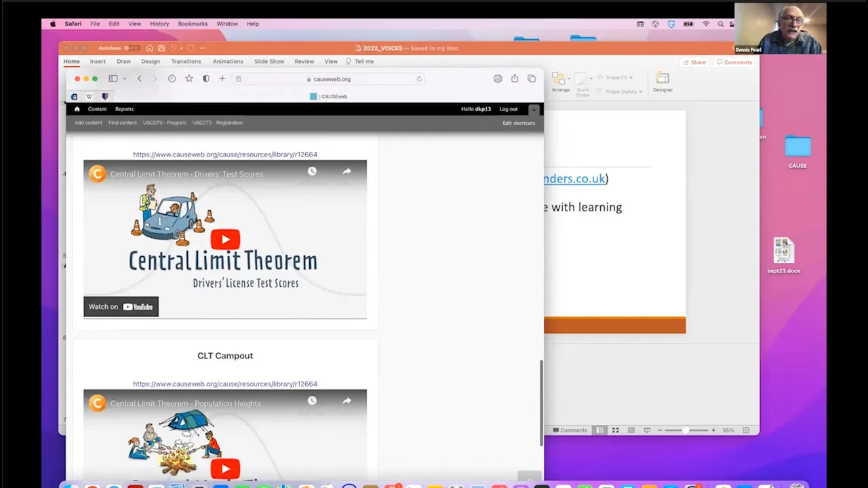Show Safari history clock icon

click(x=172, y=79)
